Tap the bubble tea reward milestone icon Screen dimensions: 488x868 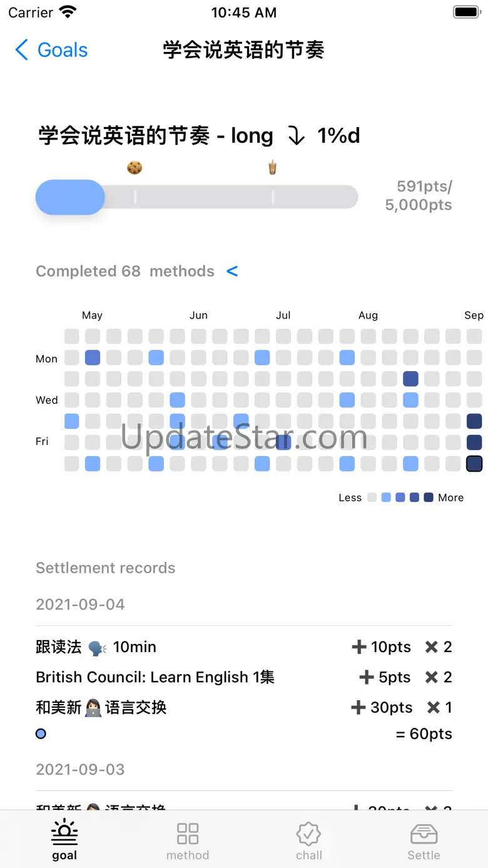click(272, 167)
